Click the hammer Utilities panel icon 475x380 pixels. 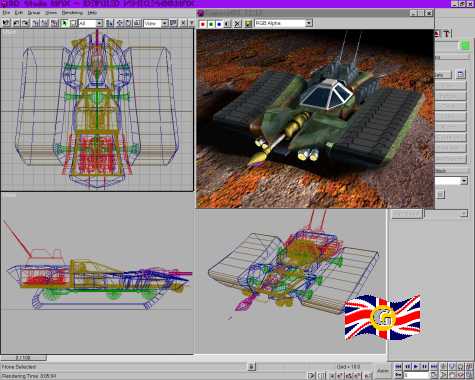coord(447,34)
